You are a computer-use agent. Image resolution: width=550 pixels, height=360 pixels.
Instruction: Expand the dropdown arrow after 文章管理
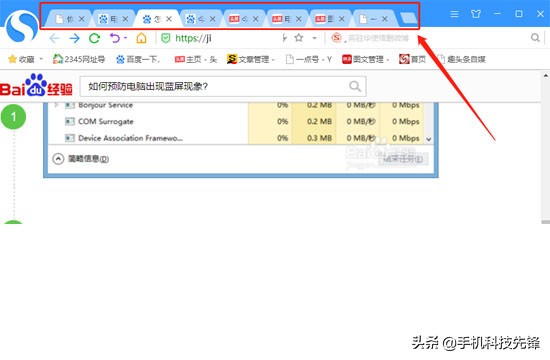point(273,60)
